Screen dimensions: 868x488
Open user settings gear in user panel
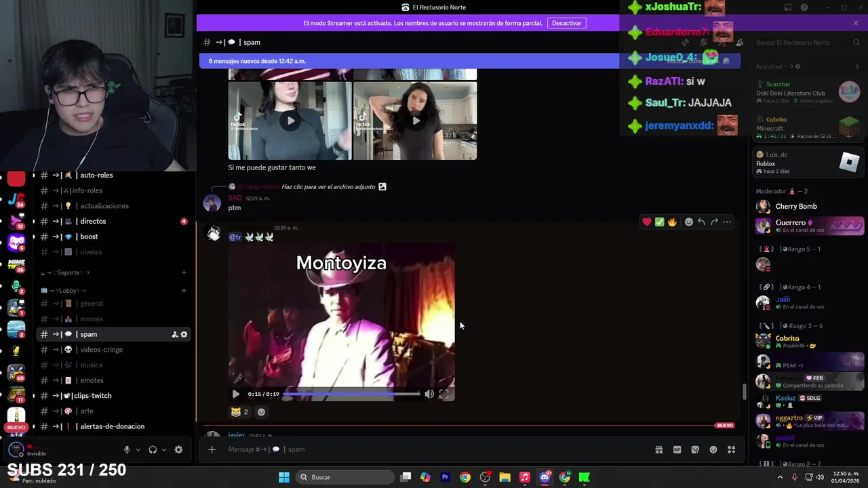point(178,449)
